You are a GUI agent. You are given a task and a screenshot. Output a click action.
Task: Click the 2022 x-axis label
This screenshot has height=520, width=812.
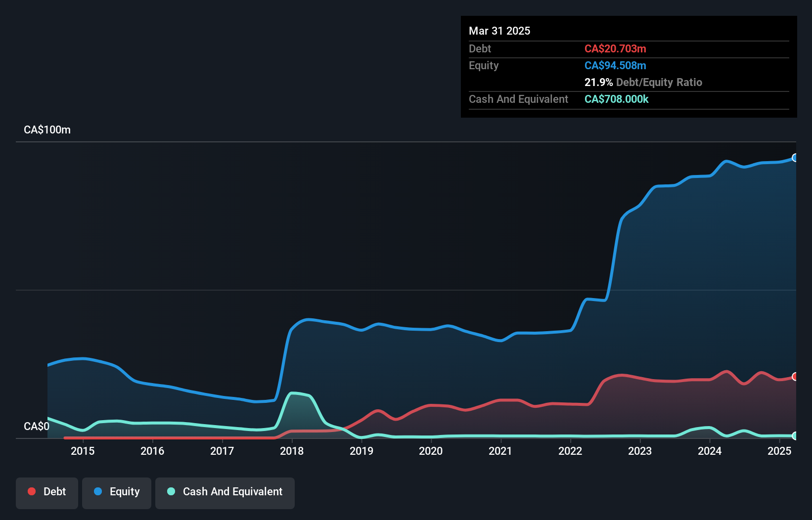pos(570,451)
